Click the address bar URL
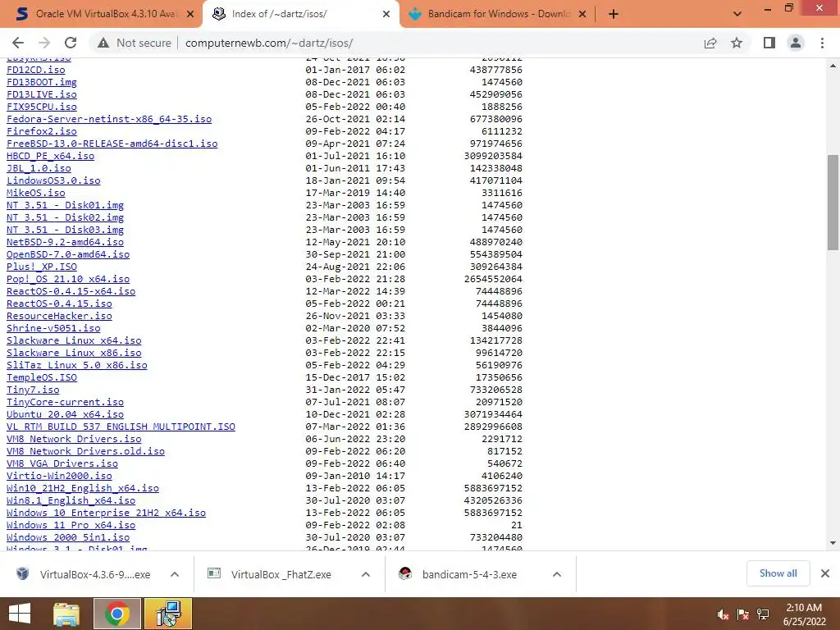Viewport: 840px width, 630px height. point(269,43)
